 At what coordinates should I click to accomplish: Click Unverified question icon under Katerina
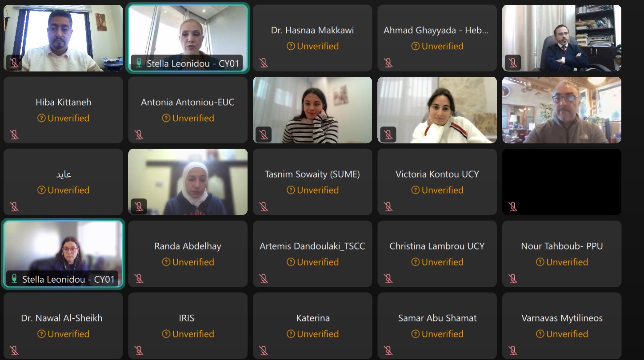point(291,334)
